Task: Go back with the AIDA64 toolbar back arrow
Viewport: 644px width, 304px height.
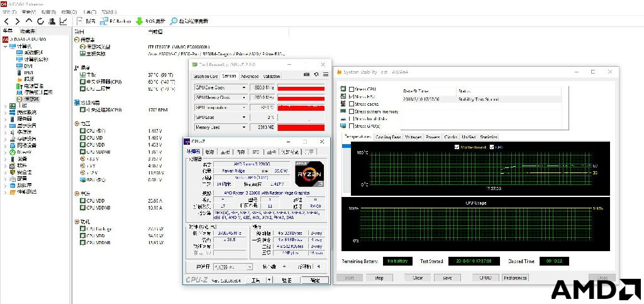Action: pos(6,21)
